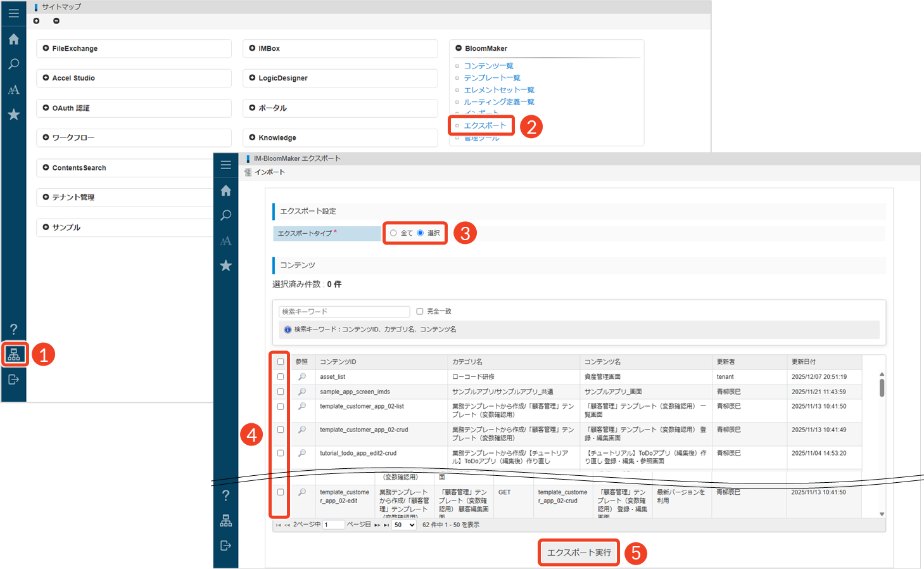This screenshot has width=924, height=569.
Task: Click the search icon in export window sidebar
Action: point(225,215)
